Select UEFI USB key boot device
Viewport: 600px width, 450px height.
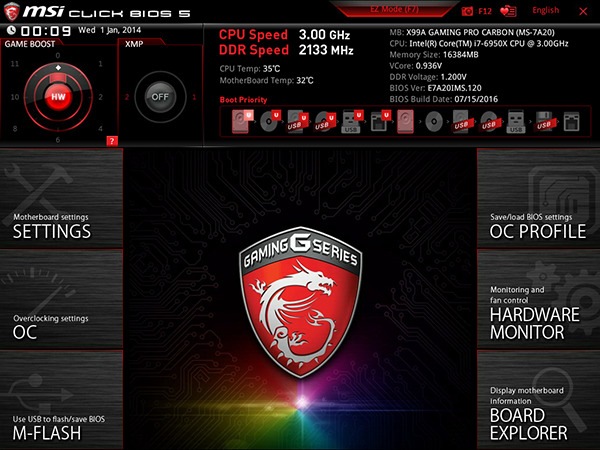tap(352, 121)
